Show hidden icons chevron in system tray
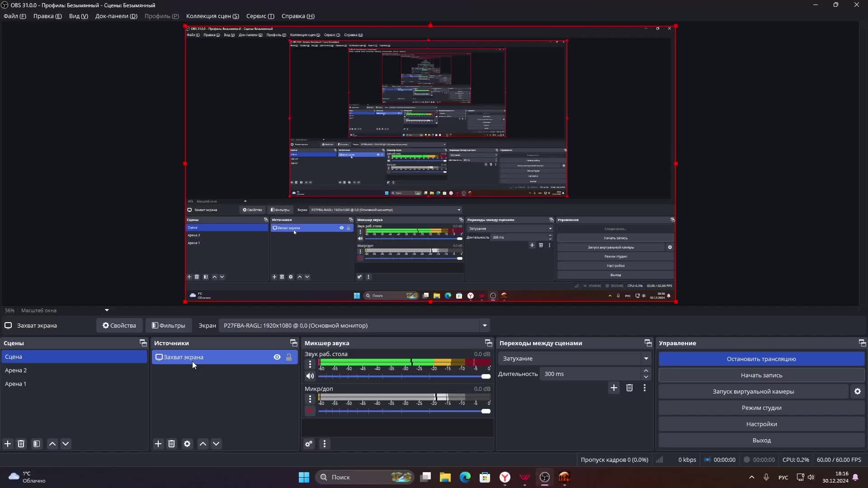 pyautogui.click(x=752, y=477)
